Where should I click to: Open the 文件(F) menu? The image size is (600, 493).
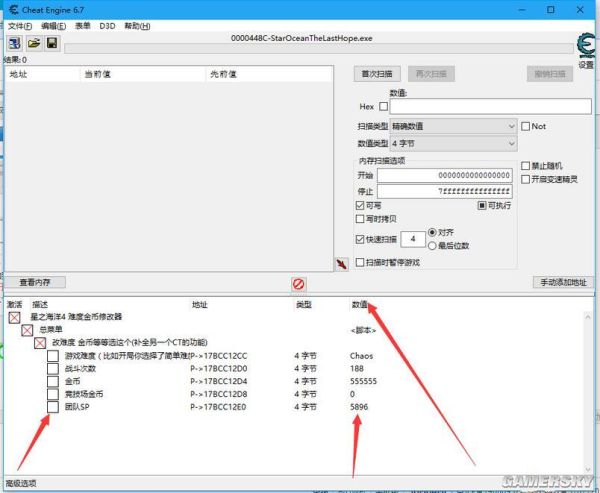click(x=20, y=26)
